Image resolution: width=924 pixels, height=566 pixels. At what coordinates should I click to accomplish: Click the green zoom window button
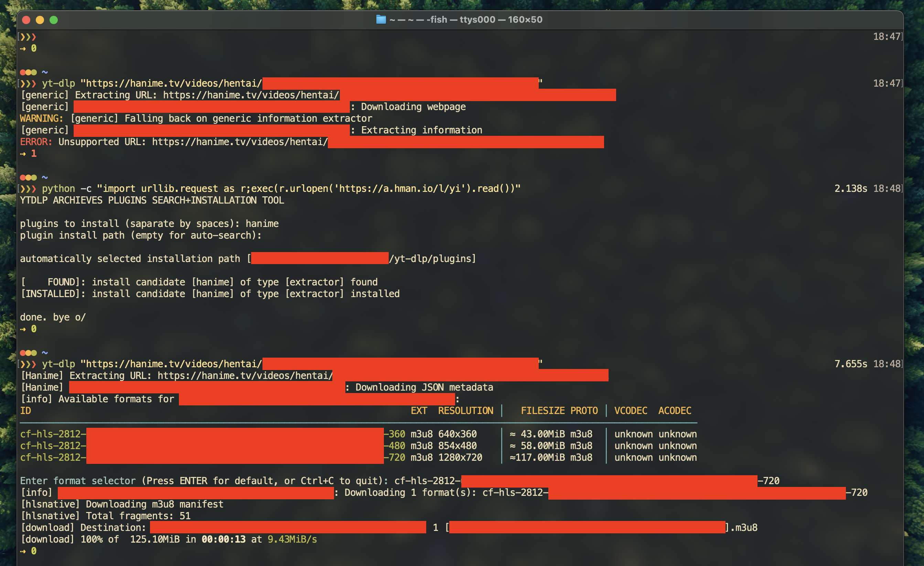[x=54, y=20]
